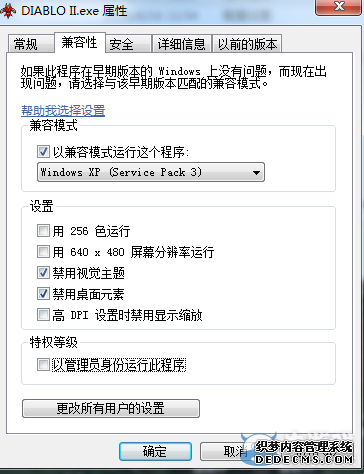
Task: Enable 高 DPI 设置时禁用显示缩放 checkbox
Action: pos(43,315)
